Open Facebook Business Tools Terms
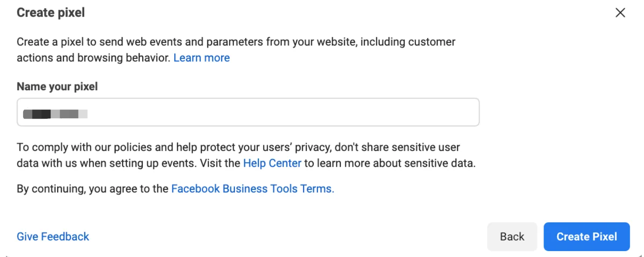644x257 pixels. pyautogui.click(x=252, y=188)
